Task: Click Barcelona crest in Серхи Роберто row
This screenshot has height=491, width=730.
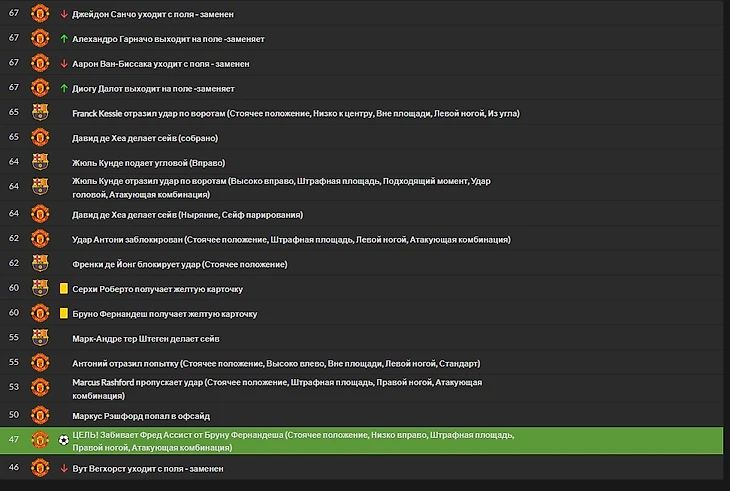Action: click(40, 288)
